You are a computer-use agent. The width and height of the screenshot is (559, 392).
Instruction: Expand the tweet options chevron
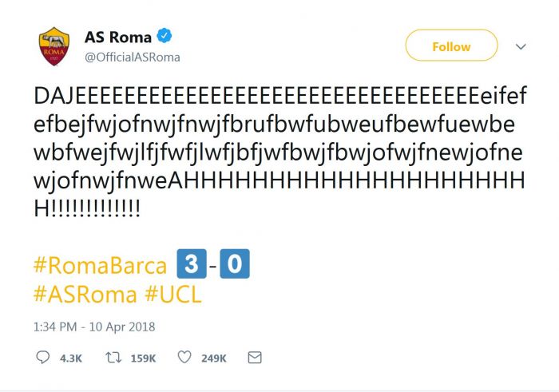click(x=521, y=46)
